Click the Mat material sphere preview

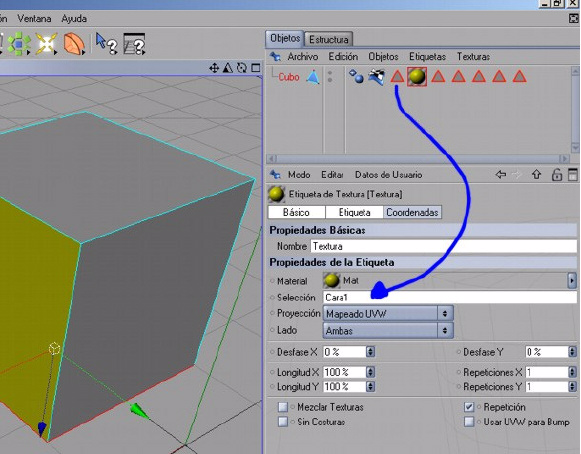(x=331, y=281)
